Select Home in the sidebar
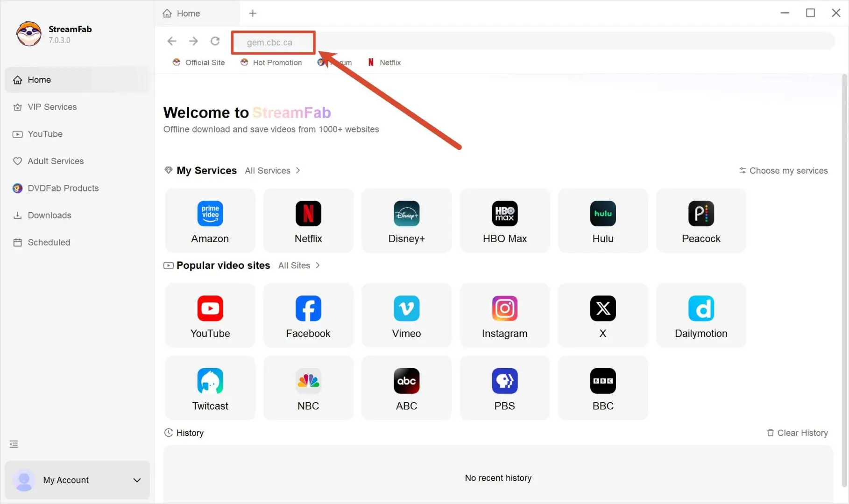 pyautogui.click(x=77, y=80)
